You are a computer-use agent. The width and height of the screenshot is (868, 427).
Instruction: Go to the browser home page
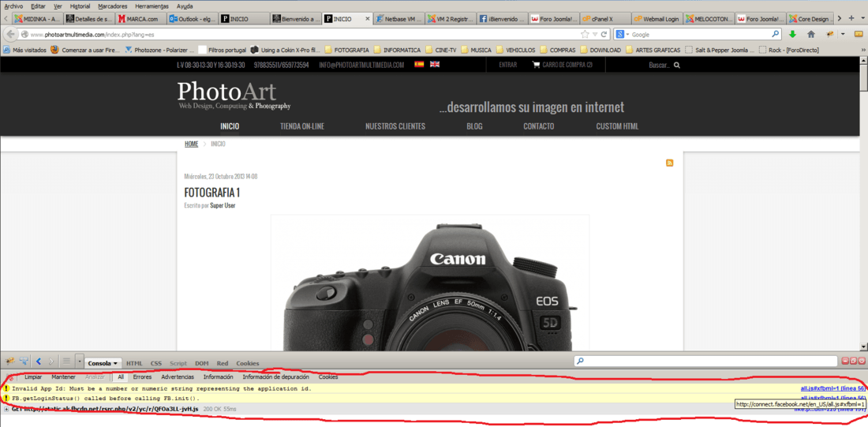[811, 35]
